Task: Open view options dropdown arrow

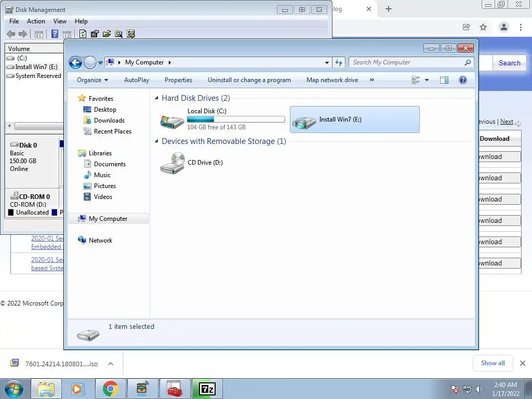Action: [x=427, y=80]
